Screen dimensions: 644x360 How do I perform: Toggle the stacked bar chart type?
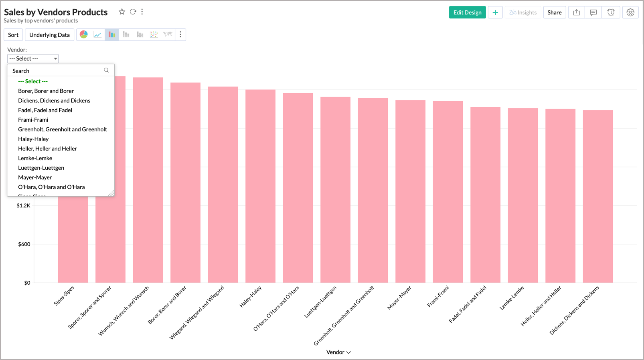(x=126, y=34)
